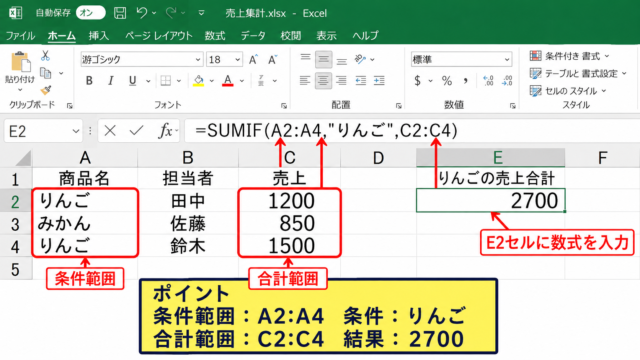Viewport: 640px width, 360px height.
Task: Switch to the 校閲 tab
Action: point(291,36)
